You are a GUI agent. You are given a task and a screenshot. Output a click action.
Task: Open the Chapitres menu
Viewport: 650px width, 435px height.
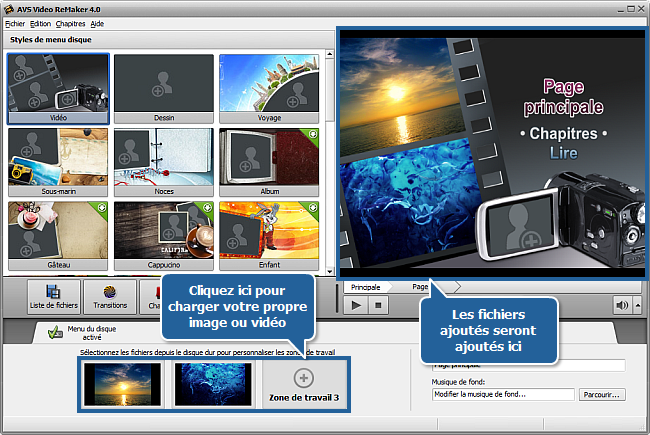(70, 23)
